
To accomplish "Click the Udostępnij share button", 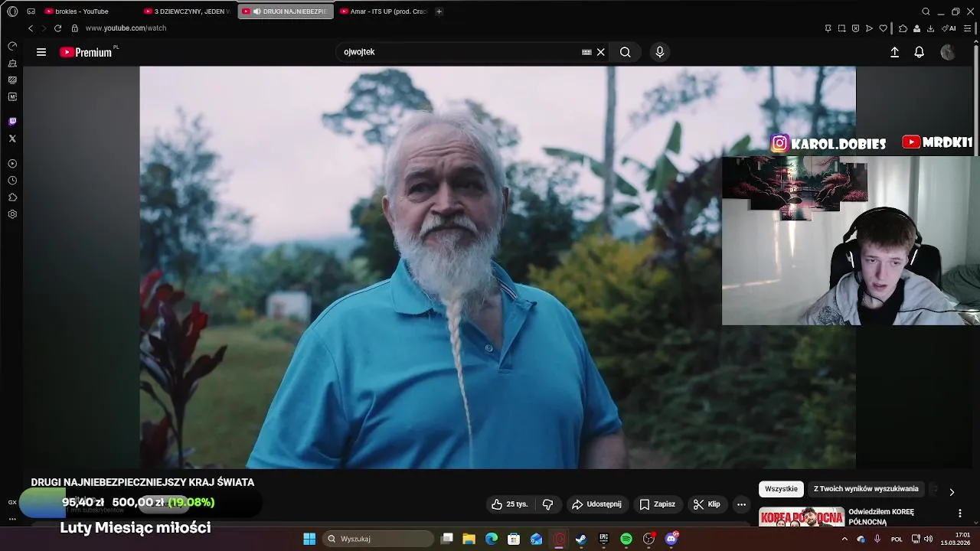I will coord(596,504).
